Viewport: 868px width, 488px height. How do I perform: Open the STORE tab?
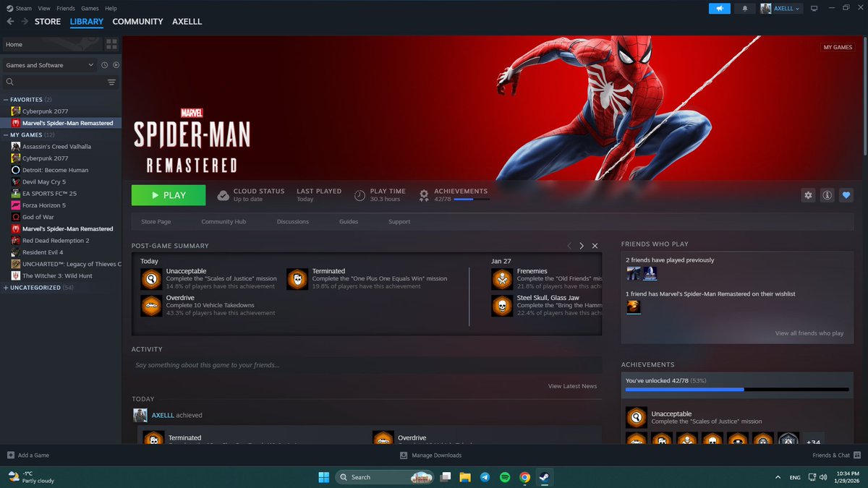click(x=48, y=22)
